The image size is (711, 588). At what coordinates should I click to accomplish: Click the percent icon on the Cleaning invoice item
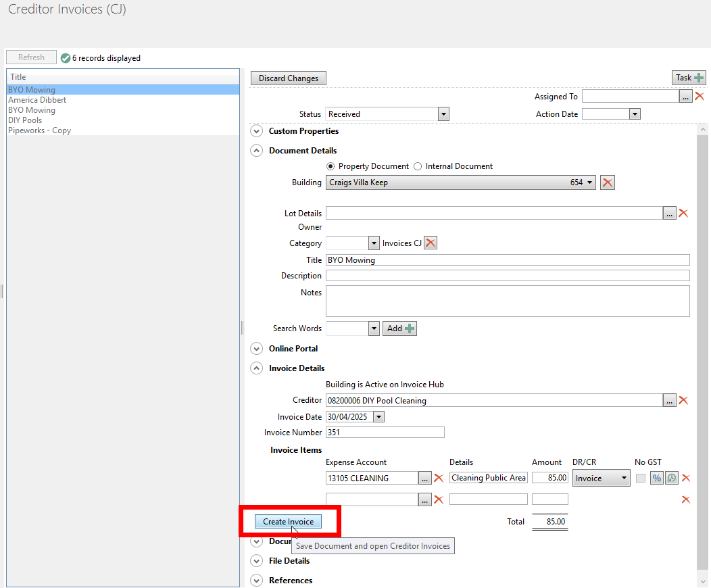click(656, 479)
